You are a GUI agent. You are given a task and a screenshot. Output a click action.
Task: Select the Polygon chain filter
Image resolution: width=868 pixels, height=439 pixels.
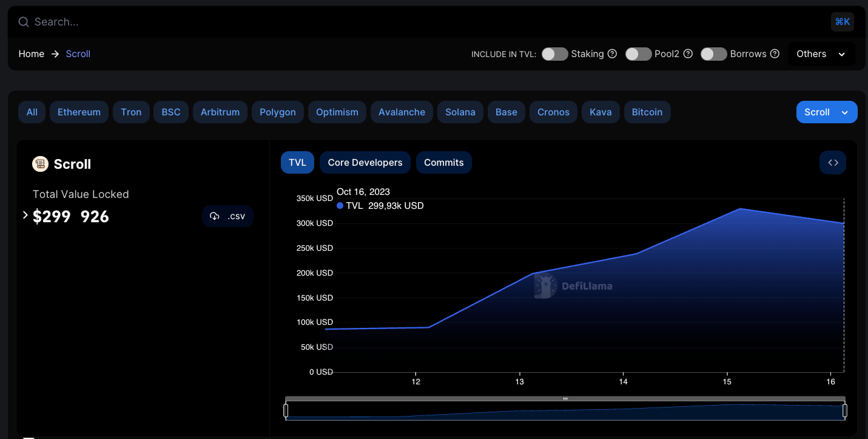click(278, 112)
